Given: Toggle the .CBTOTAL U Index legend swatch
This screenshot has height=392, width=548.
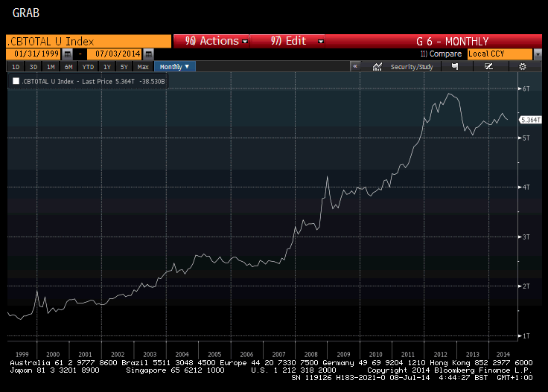Looking at the screenshot, I should [16, 81].
